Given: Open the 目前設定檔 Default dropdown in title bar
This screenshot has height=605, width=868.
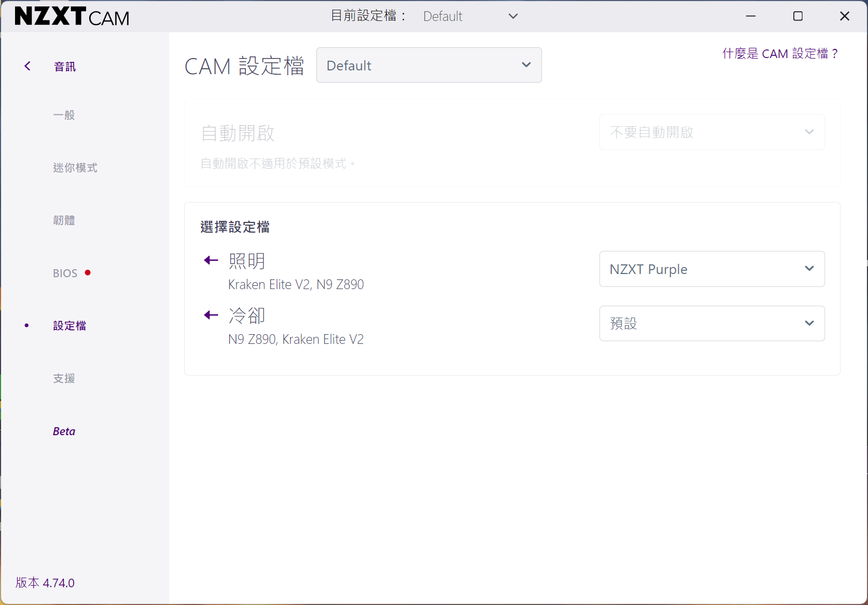Looking at the screenshot, I should 470,16.
